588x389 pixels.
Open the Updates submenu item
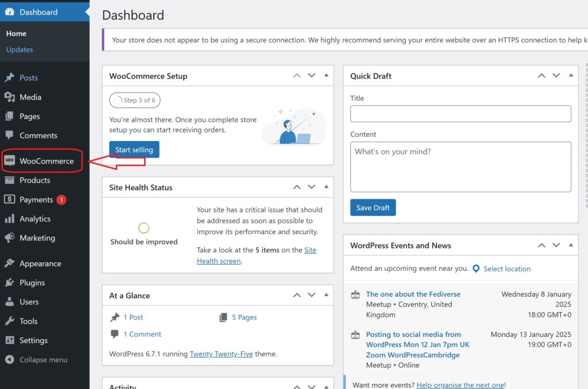click(20, 49)
